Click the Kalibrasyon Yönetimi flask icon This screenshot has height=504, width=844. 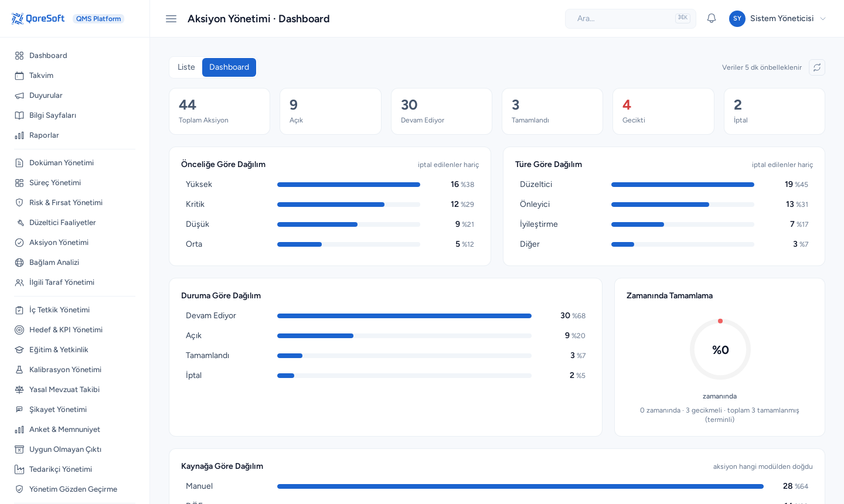tap(19, 370)
